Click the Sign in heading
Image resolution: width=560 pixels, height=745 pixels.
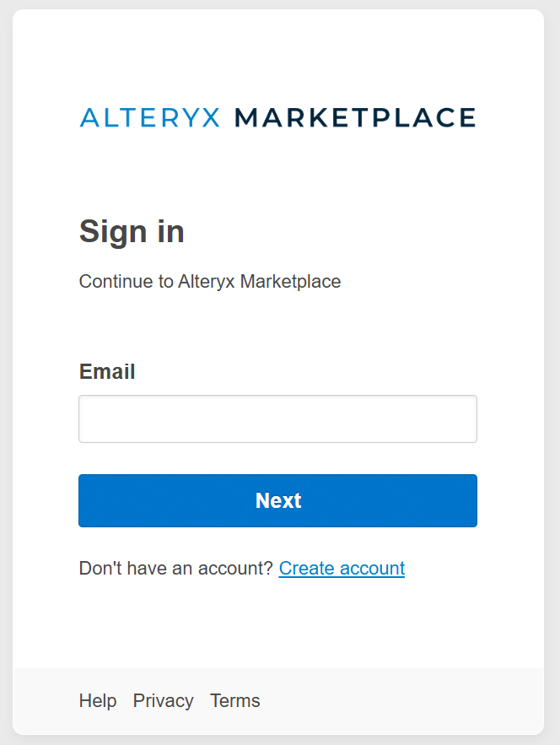pos(132,231)
